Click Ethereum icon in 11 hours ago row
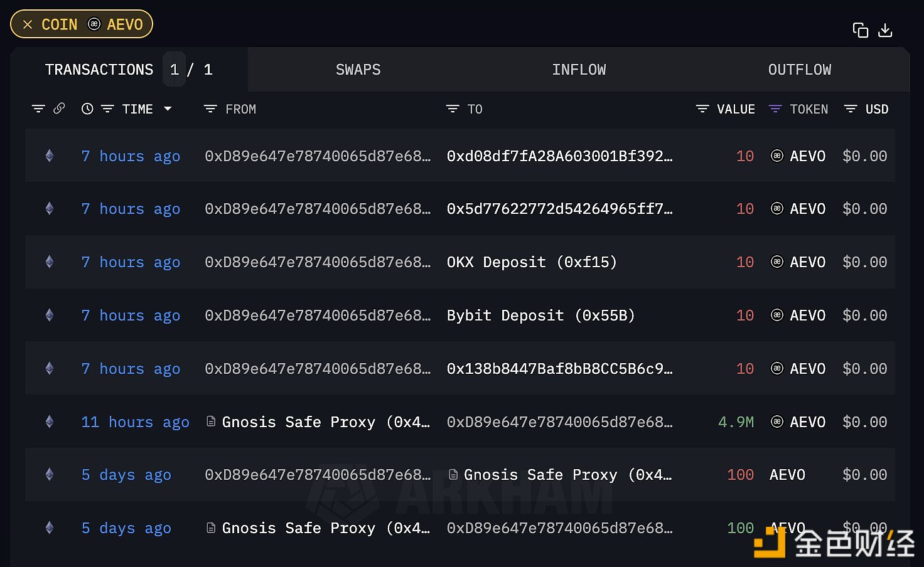924x567 pixels. (x=50, y=421)
